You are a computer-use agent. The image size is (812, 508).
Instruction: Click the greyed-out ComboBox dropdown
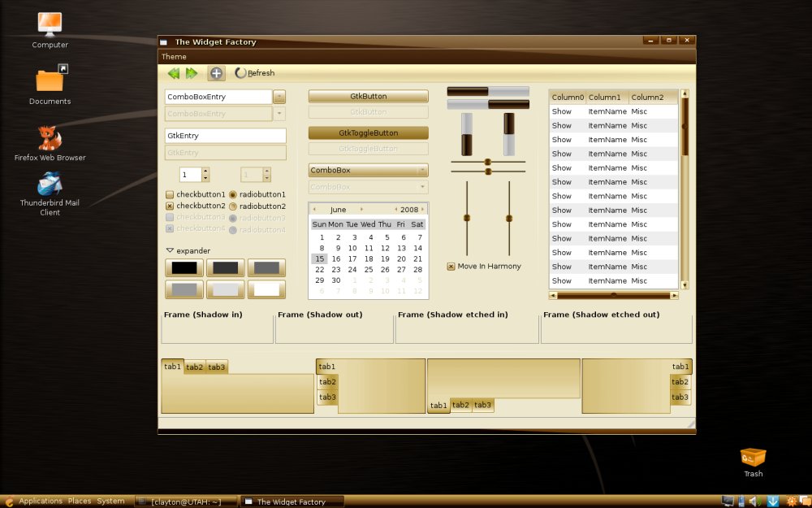pyautogui.click(x=368, y=187)
